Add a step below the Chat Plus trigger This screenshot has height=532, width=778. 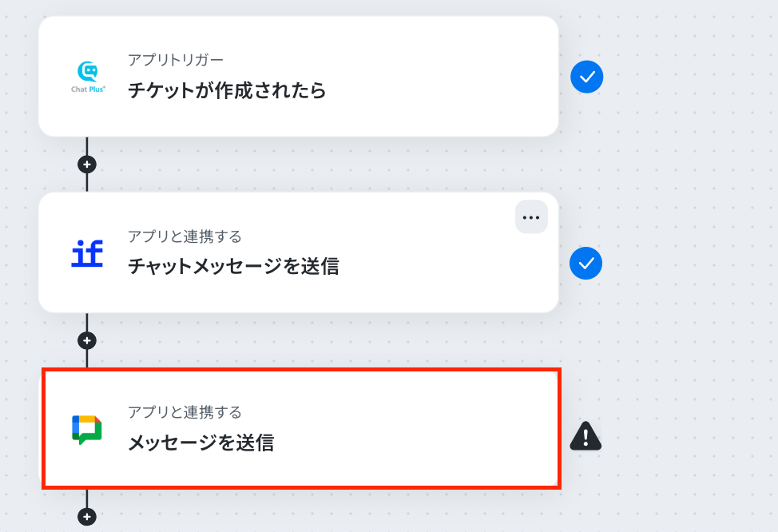87,165
